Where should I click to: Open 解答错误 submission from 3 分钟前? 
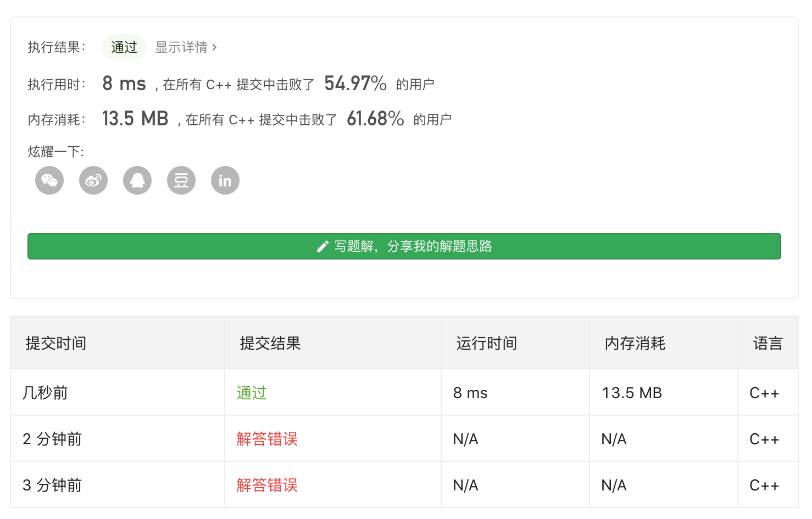click(x=267, y=485)
